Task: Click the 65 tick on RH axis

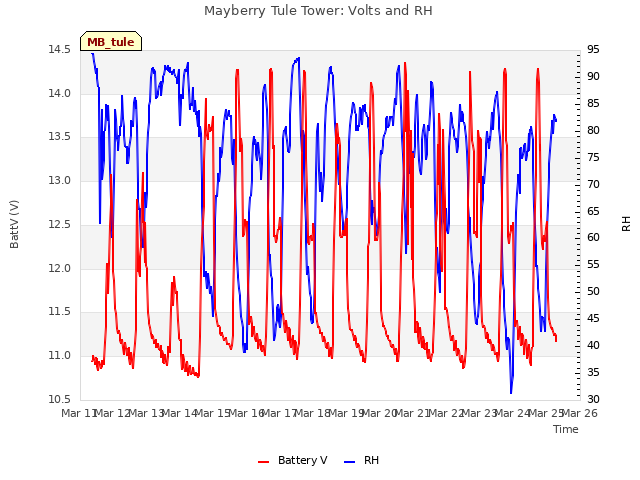Action: [593, 211]
